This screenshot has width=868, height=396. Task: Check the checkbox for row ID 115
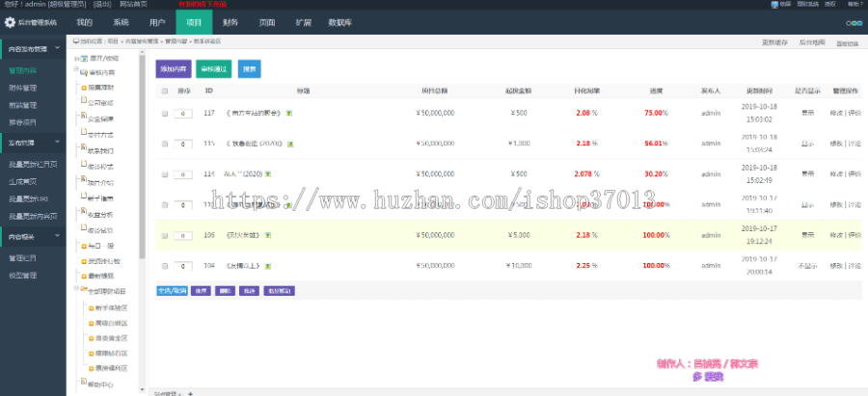(164, 144)
